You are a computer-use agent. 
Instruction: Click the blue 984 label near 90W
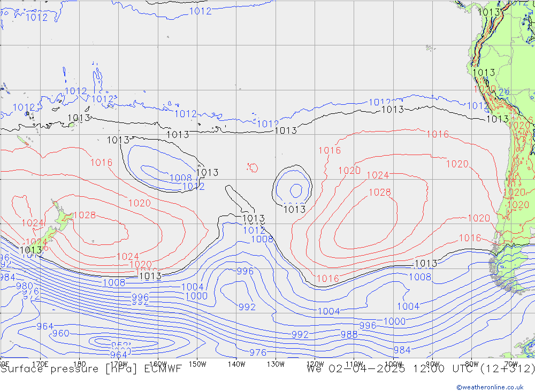402,350
